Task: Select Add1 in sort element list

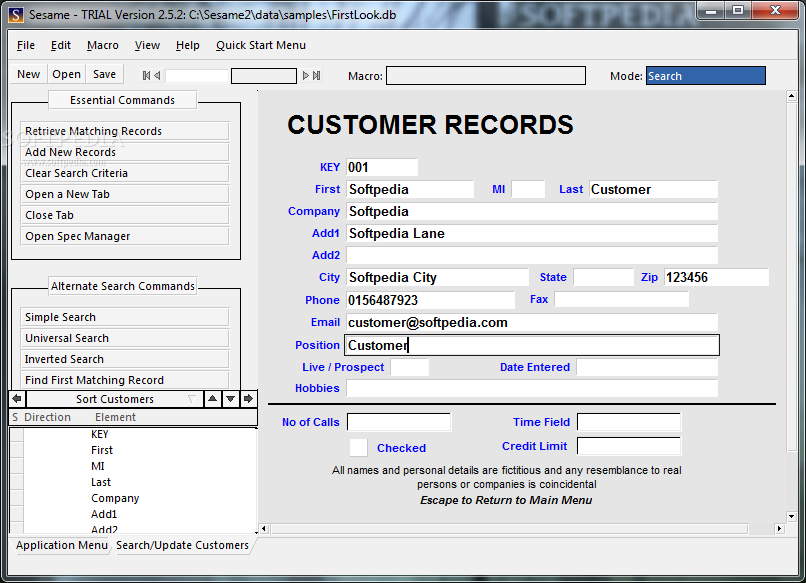Action: [x=104, y=514]
